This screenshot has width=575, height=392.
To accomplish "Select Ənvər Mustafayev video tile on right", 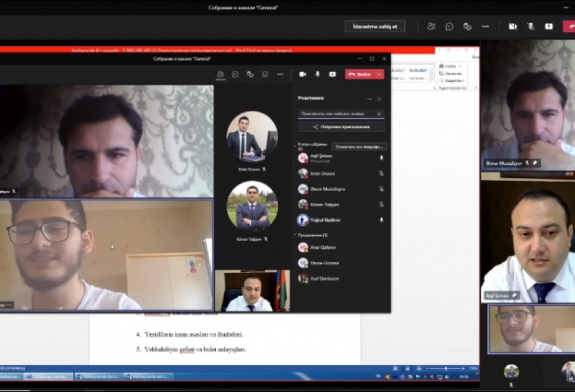I will click(528, 106).
